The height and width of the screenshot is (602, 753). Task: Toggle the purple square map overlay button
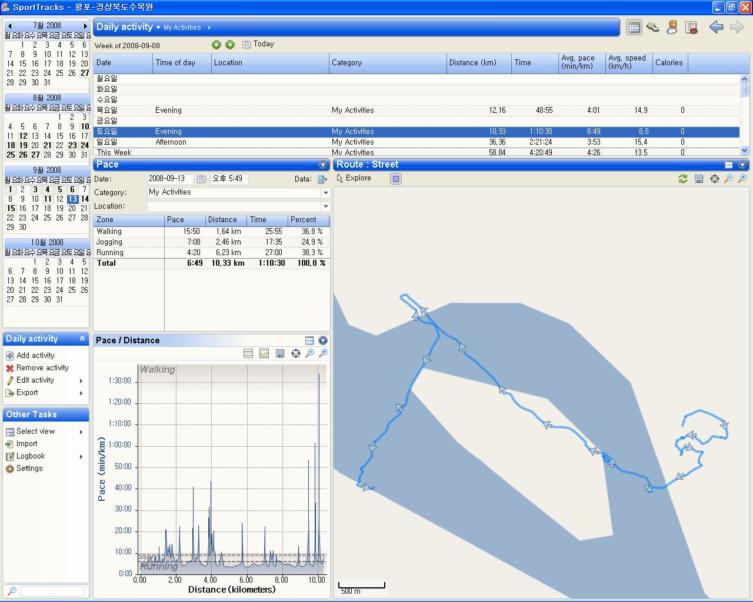396,179
